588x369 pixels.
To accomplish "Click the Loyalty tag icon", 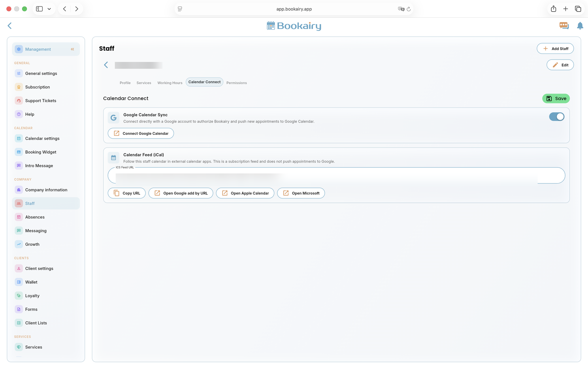I will (19, 296).
